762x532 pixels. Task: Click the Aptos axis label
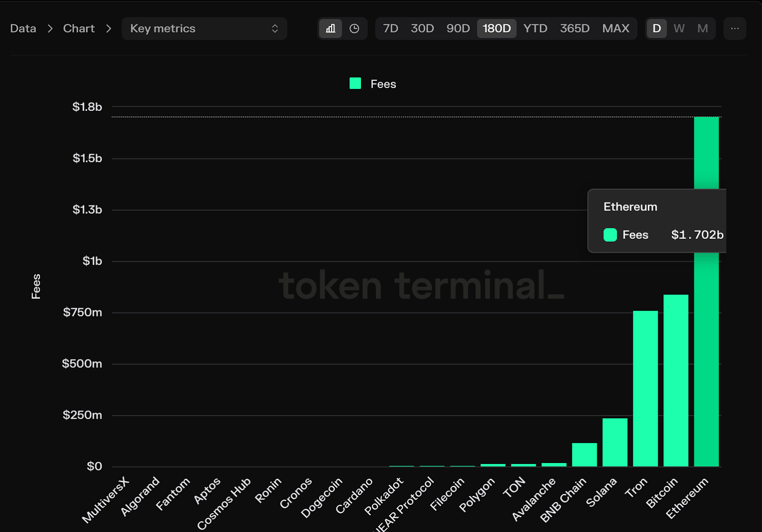(207, 491)
